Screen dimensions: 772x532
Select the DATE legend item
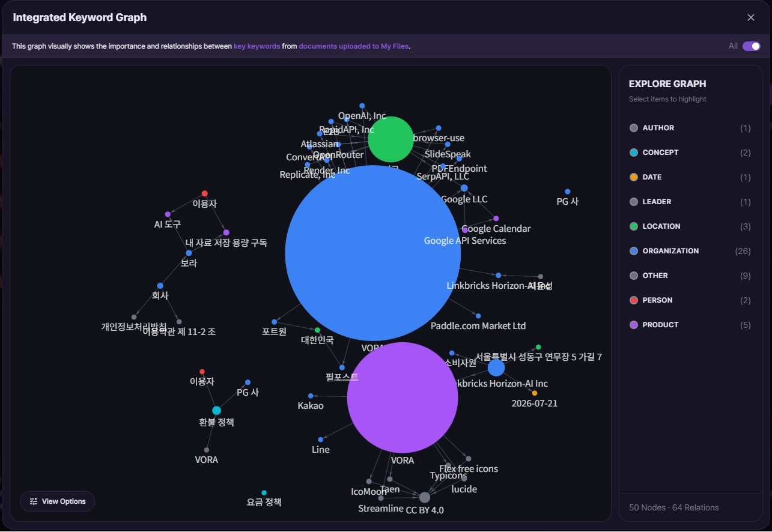(690, 177)
